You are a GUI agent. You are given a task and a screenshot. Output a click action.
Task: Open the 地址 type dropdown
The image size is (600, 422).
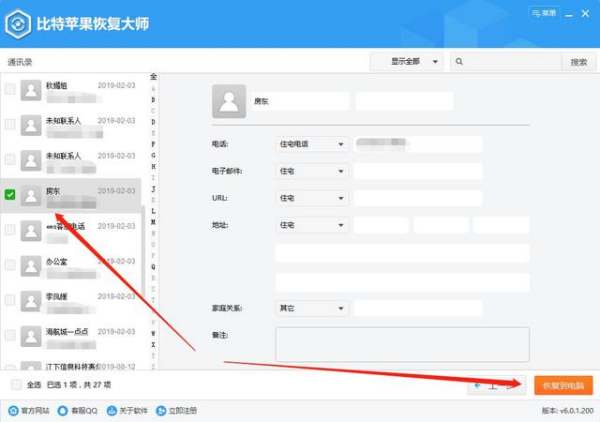pyautogui.click(x=312, y=225)
